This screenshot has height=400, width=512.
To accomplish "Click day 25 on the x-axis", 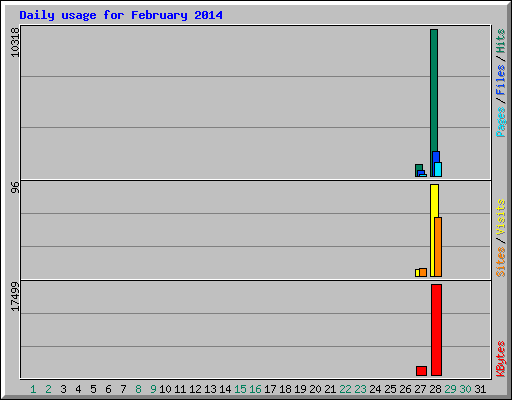I will (x=390, y=389).
